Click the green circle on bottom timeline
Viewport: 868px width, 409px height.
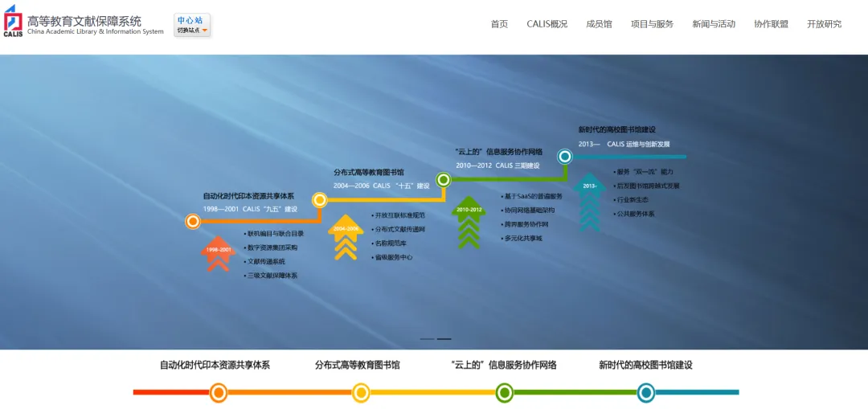click(x=504, y=392)
